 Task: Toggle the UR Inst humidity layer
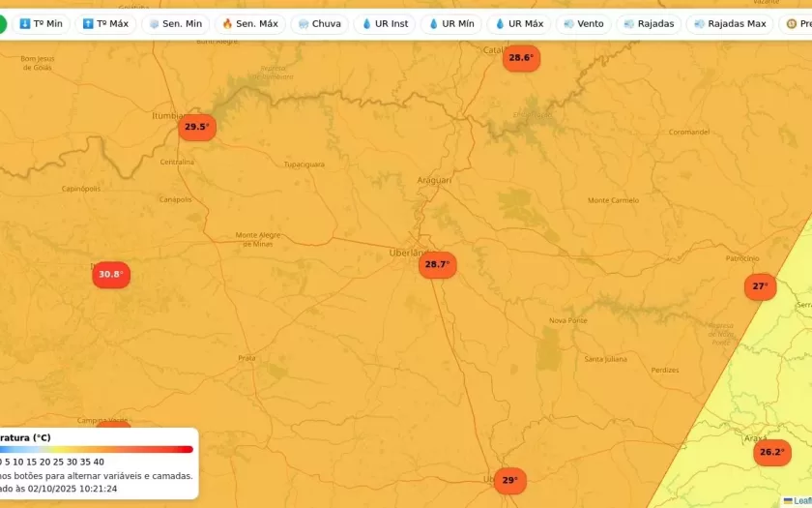point(385,23)
